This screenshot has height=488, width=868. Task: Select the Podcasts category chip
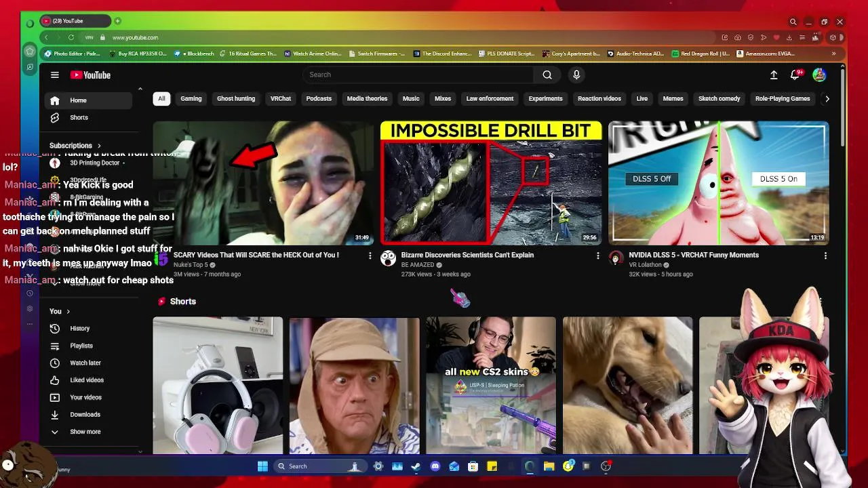tap(319, 99)
